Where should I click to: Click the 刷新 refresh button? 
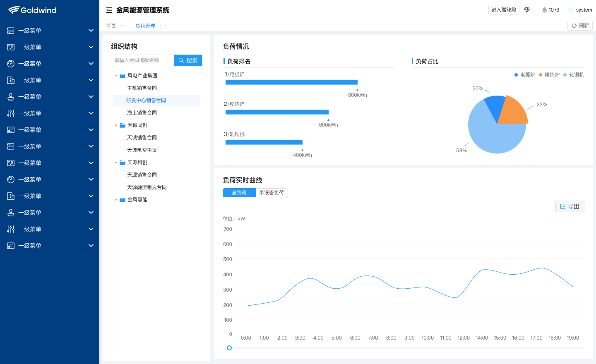[x=580, y=26]
